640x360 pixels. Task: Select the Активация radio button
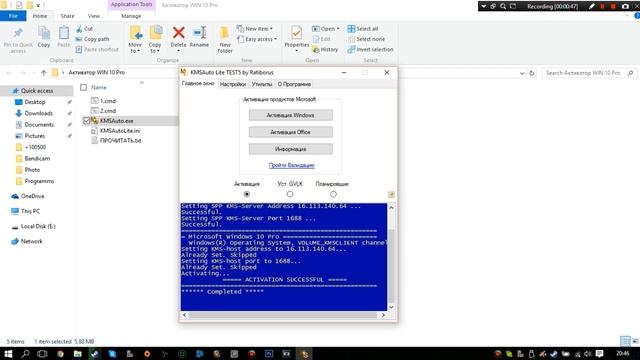[247, 194]
